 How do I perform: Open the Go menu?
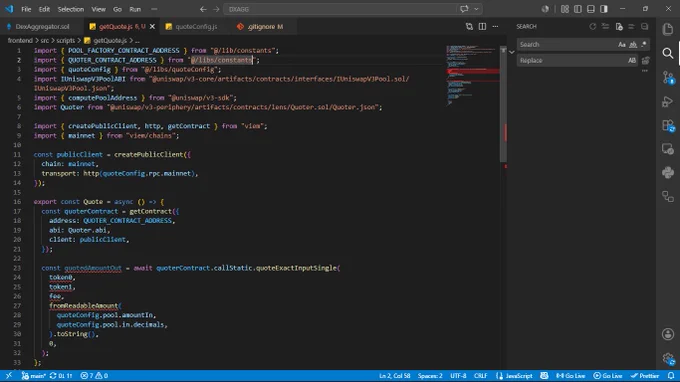coord(117,9)
